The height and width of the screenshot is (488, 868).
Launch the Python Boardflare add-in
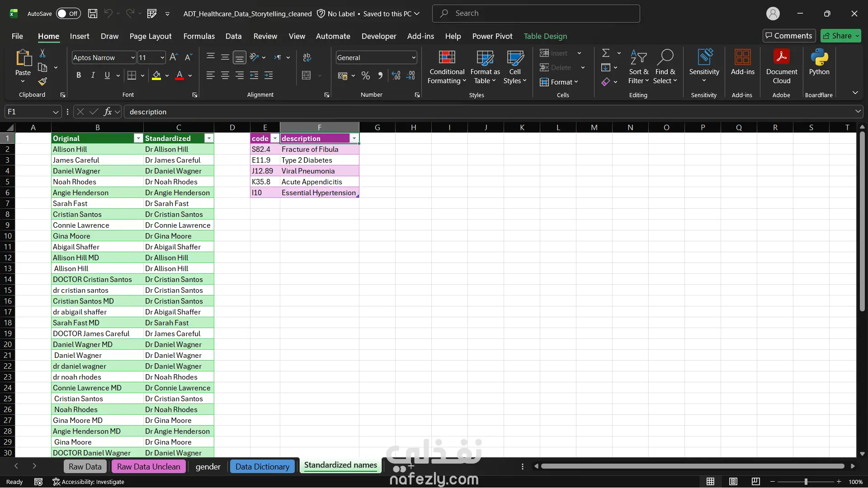[819, 62]
